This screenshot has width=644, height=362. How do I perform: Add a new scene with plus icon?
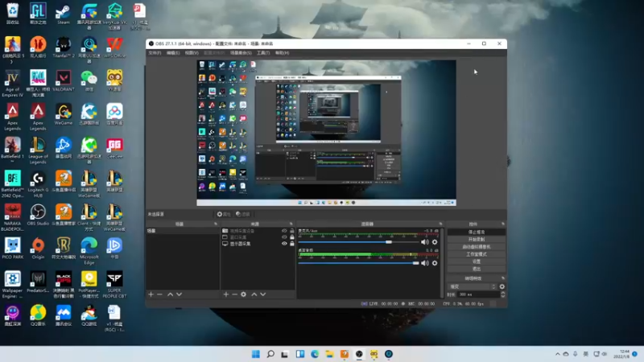(x=151, y=294)
